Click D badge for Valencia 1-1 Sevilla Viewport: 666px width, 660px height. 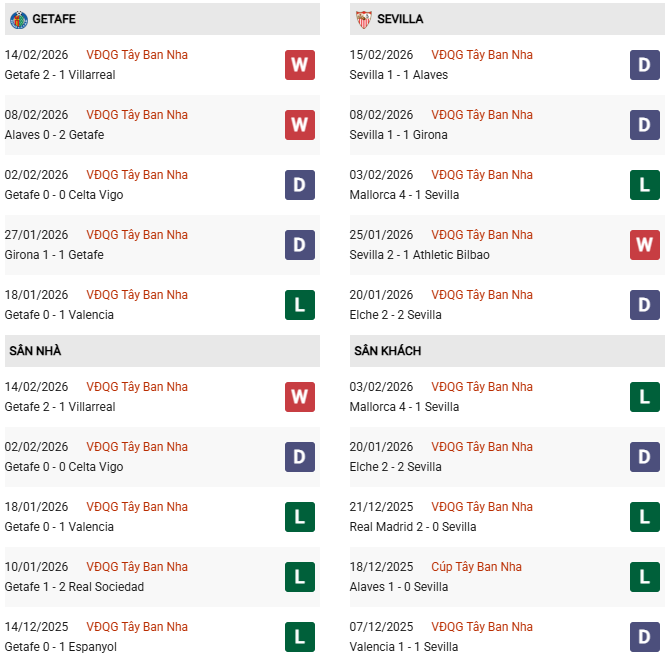(644, 637)
